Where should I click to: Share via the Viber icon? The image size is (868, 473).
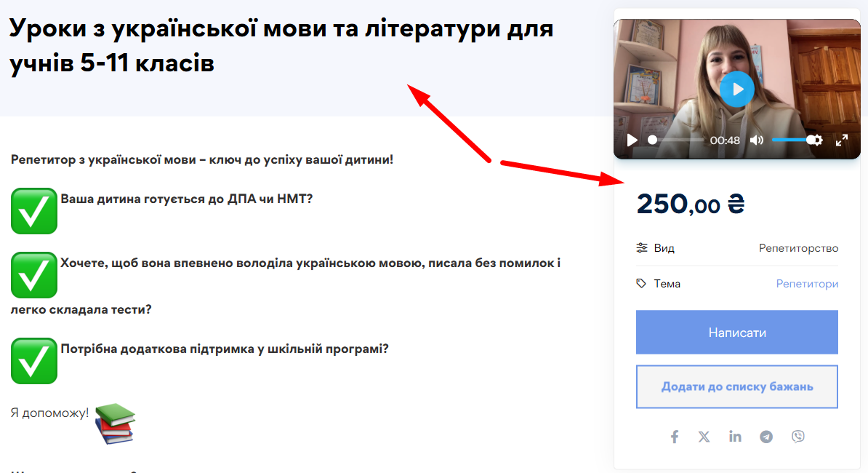coord(798,437)
